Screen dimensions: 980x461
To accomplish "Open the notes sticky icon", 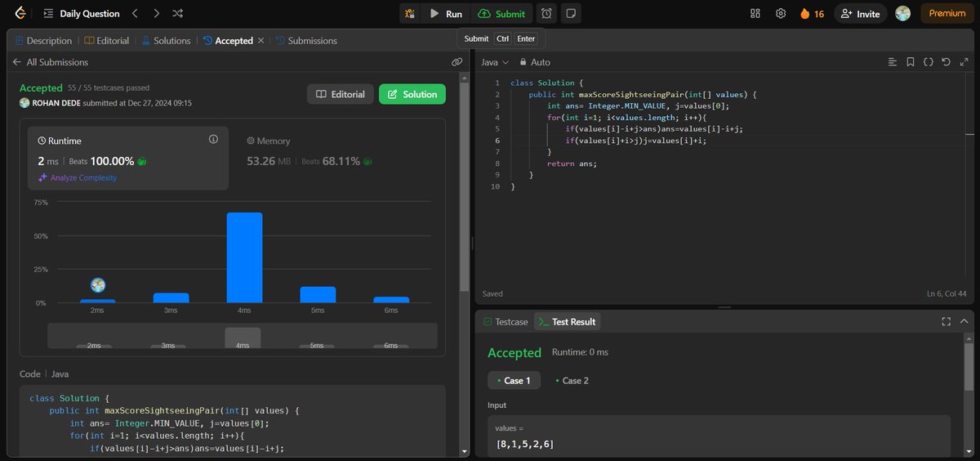I will coord(571,14).
